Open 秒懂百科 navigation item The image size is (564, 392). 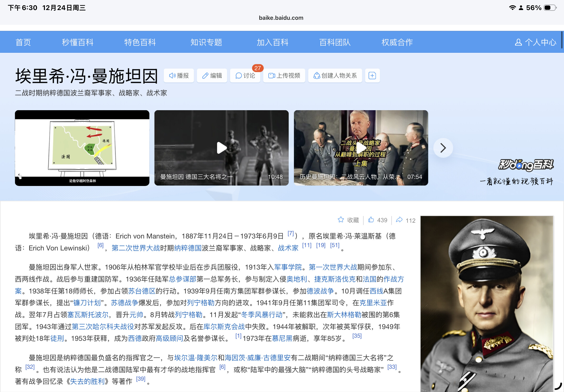[78, 42]
